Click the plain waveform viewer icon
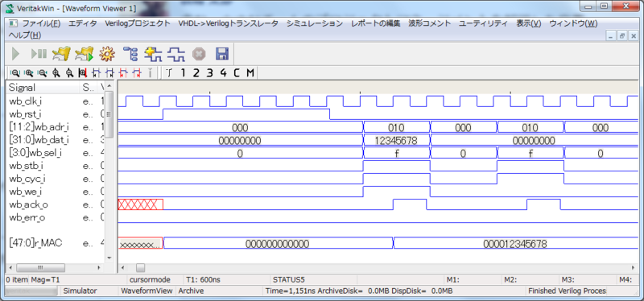Screen dimensions: 644x301 175,54
